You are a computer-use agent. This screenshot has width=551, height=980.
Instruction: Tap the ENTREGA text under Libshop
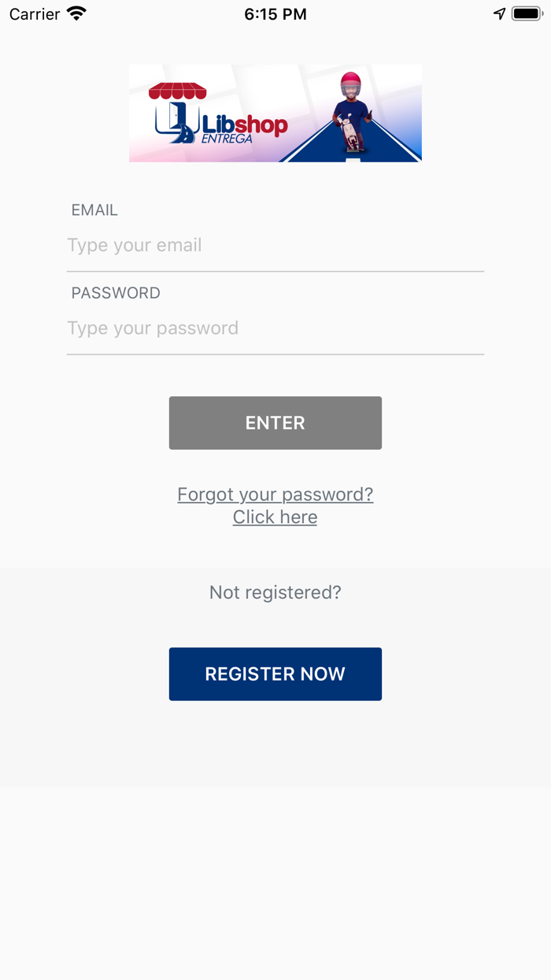point(227,139)
